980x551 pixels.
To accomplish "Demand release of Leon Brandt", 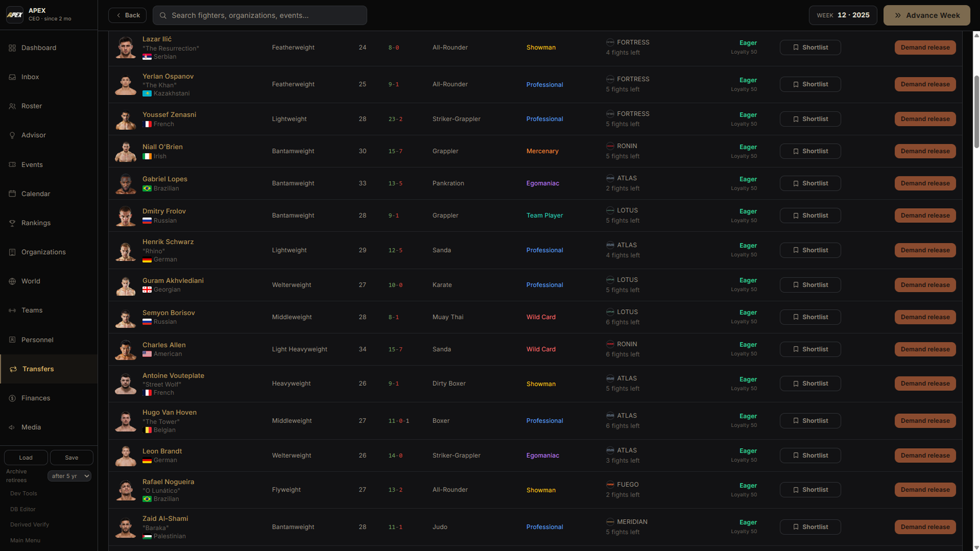I will (925, 455).
